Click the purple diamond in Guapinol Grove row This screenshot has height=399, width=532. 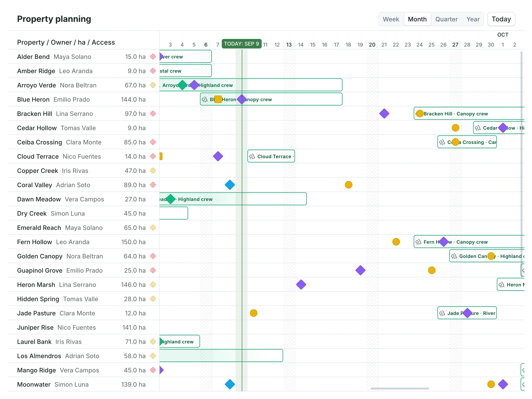(x=360, y=271)
